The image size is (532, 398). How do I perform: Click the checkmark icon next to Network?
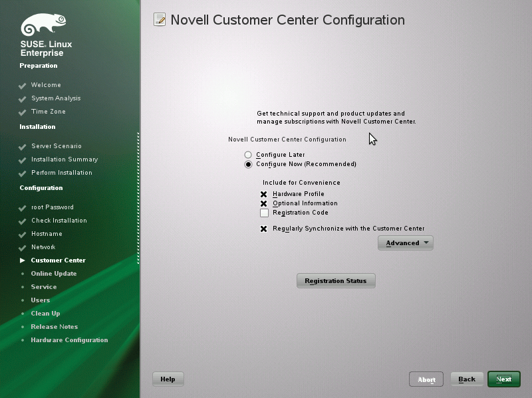(x=22, y=247)
